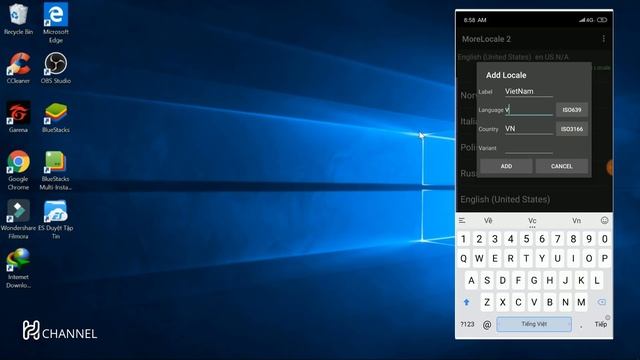Image resolution: width=640 pixels, height=360 pixels.
Task: Select the BlueStacks desktop icon
Action: (x=56, y=117)
